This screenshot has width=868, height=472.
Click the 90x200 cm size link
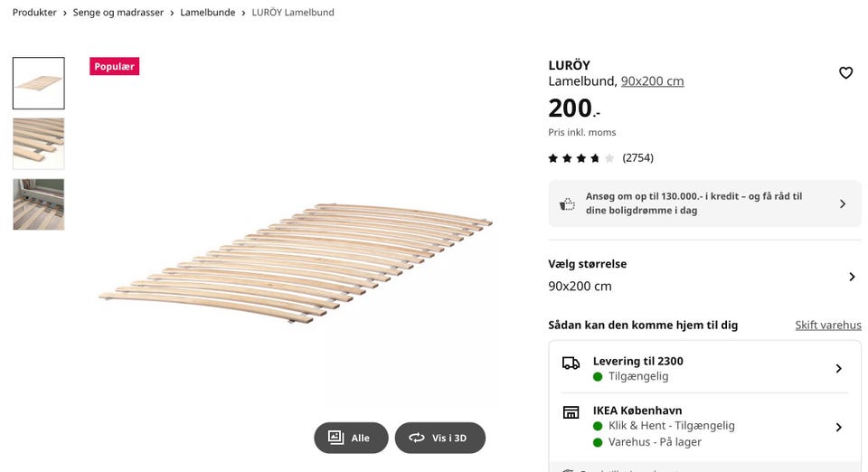tap(652, 81)
